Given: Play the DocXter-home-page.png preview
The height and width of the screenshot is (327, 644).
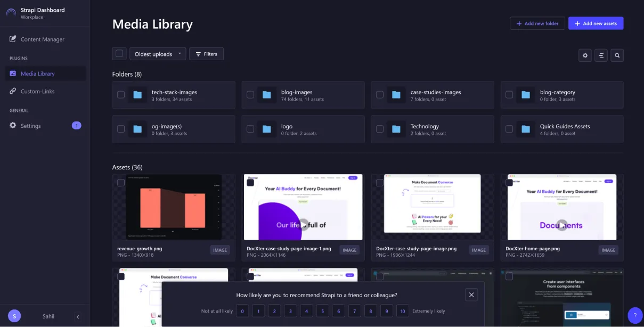Looking at the screenshot, I should [562, 225].
